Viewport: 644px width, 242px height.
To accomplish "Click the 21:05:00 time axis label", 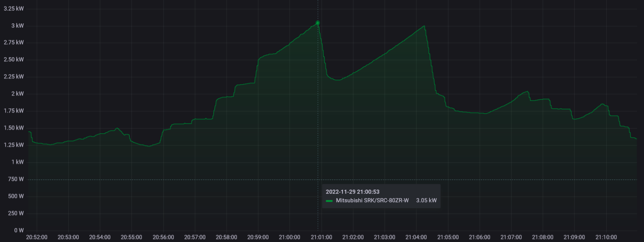I will coord(448,237).
